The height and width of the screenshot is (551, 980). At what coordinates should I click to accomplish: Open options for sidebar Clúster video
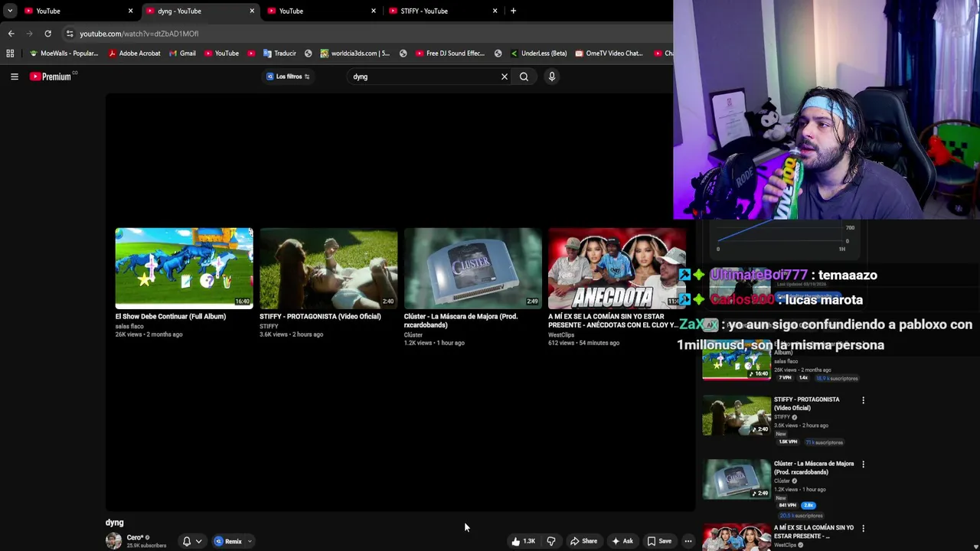point(863,465)
